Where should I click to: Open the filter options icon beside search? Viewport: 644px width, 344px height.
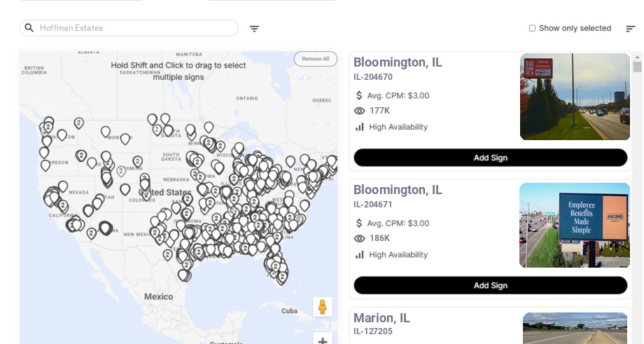tap(254, 29)
